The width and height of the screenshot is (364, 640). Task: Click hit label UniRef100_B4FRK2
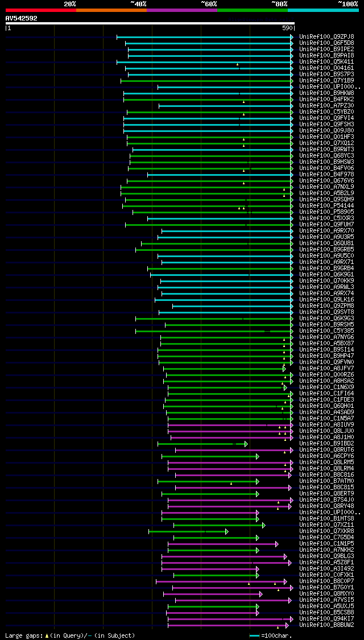point(326,99)
